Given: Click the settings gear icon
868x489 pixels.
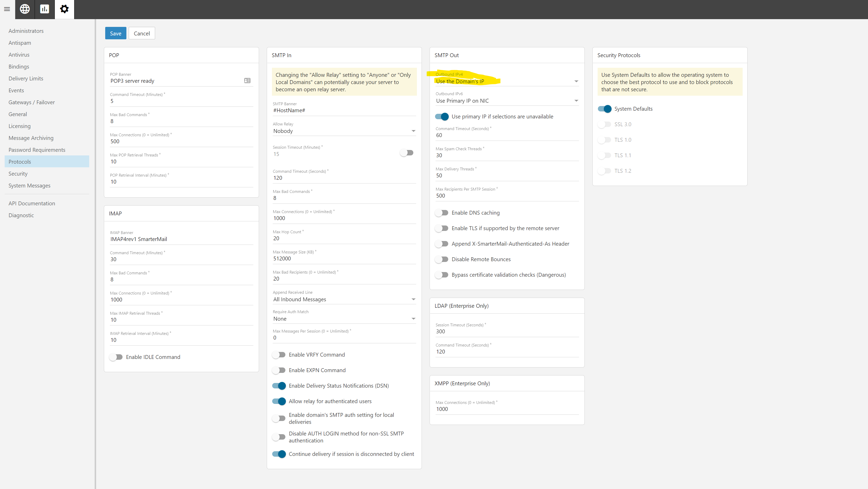Looking at the screenshot, I should [x=64, y=9].
